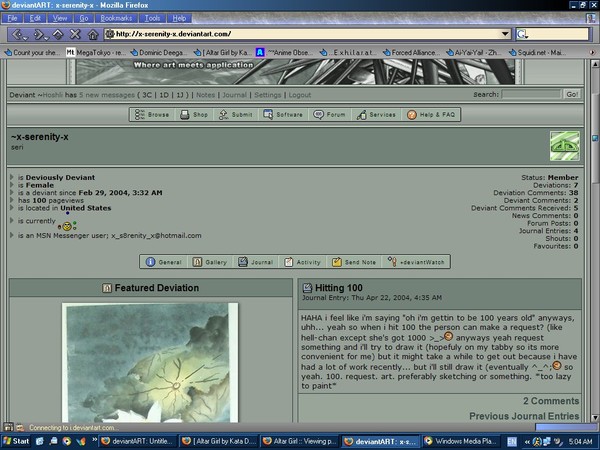Screen dimensions: 600x450
Task: Open the Go menu
Action: [x=84, y=18]
